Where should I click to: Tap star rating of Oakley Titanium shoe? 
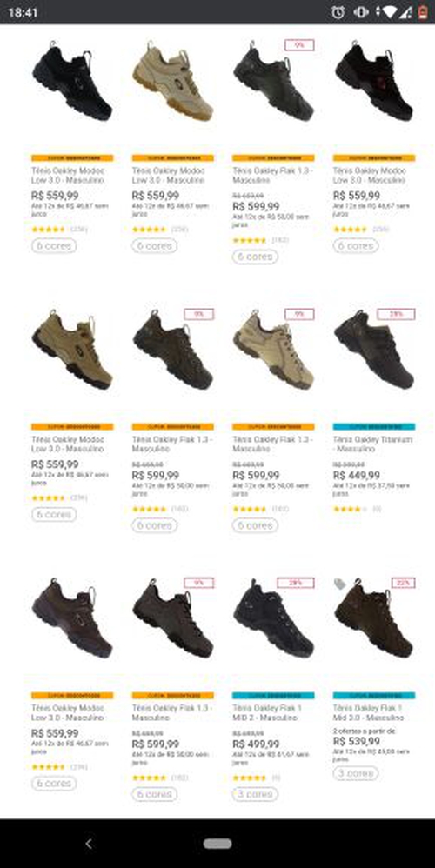(349, 509)
